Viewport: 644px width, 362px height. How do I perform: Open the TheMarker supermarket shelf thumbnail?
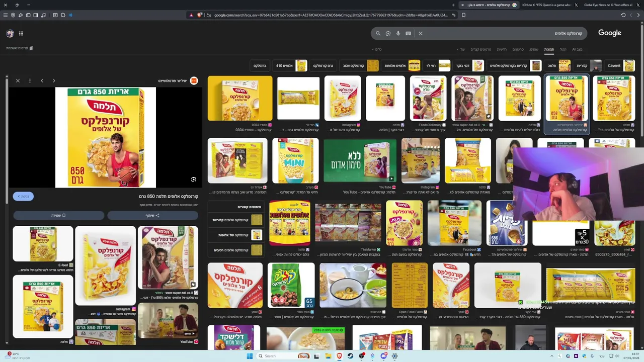click(348, 223)
